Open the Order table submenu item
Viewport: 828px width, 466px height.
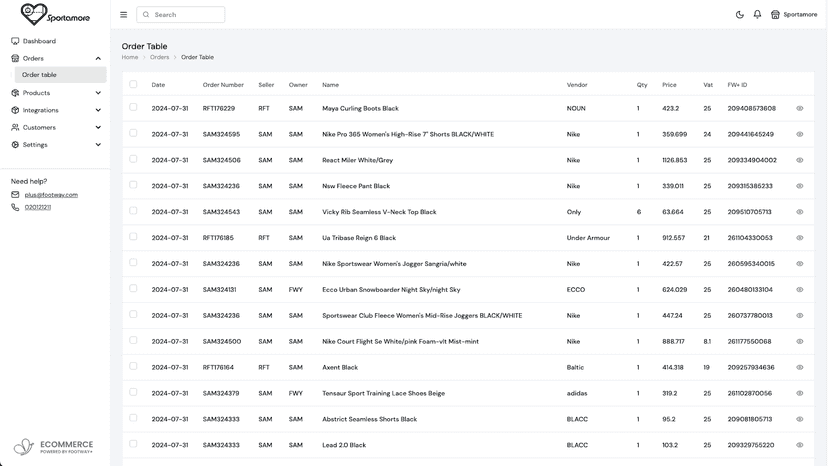(x=60, y=75)
